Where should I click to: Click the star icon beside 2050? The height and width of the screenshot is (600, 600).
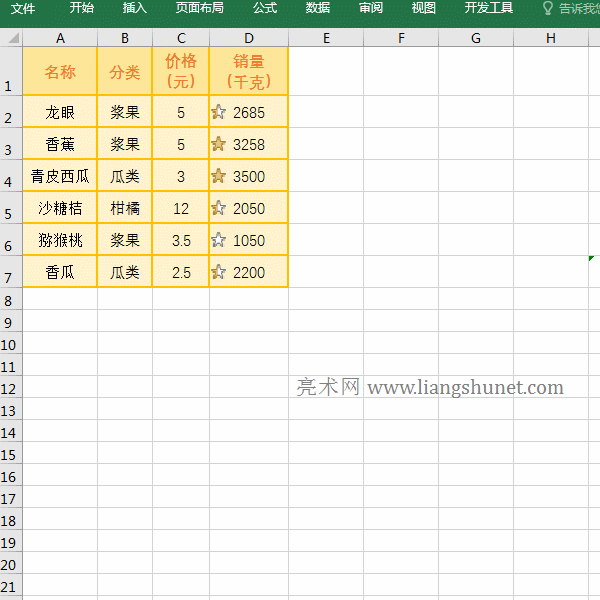(x=219, y=208)
